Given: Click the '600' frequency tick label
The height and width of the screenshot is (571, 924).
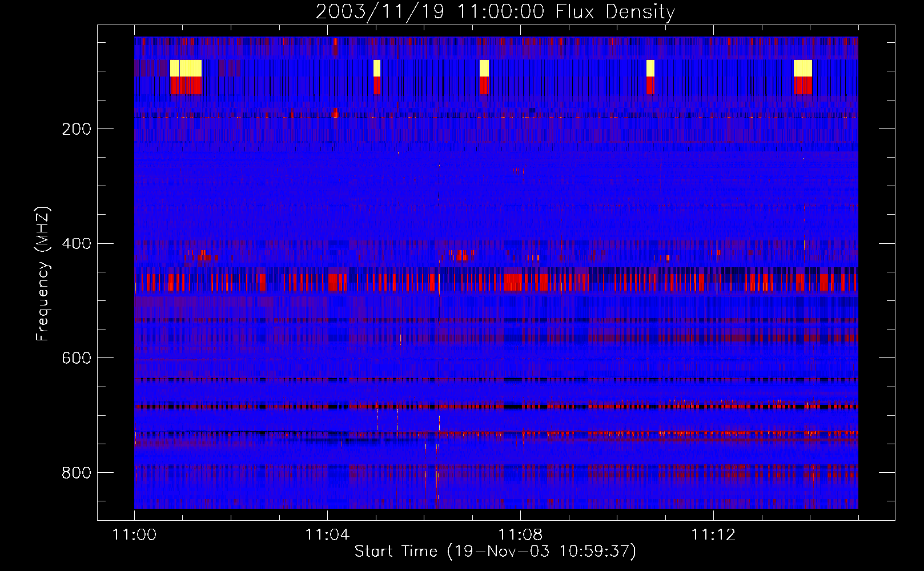Looking at the screenshot, I should coord(77,358).
